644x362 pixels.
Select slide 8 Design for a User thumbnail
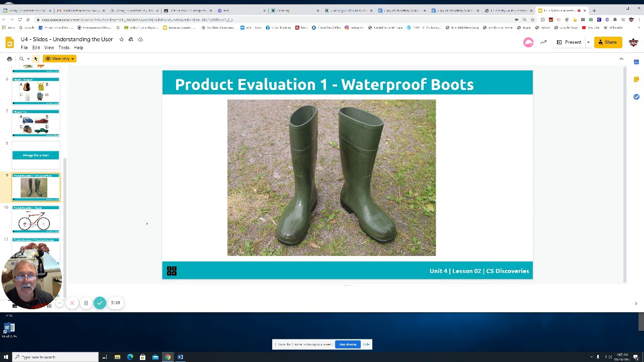click(36, 155)
